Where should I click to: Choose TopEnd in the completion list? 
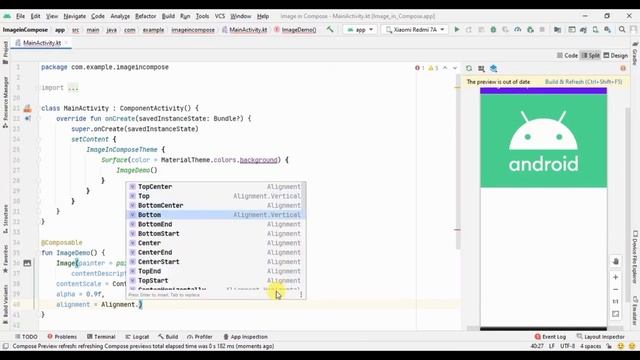215,271
